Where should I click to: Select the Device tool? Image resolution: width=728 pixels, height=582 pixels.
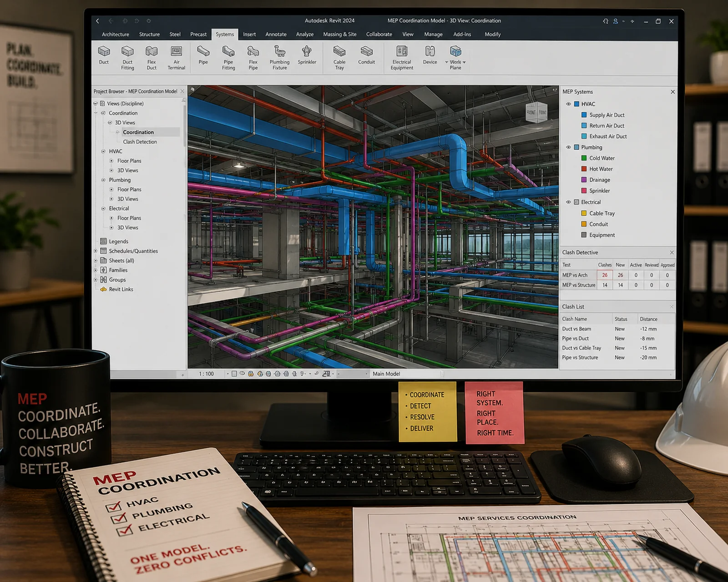430,55
